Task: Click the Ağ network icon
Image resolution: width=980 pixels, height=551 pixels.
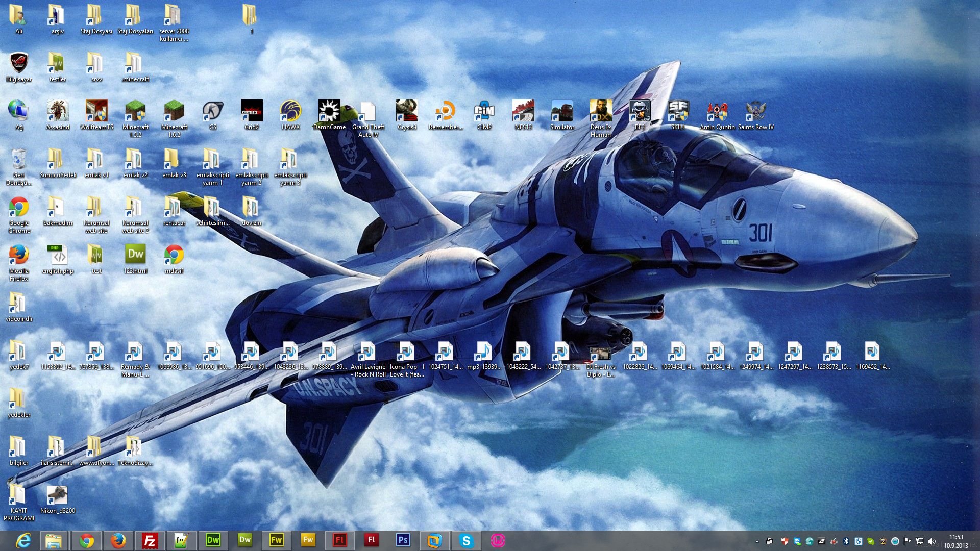Action: (x=19, y=115)
